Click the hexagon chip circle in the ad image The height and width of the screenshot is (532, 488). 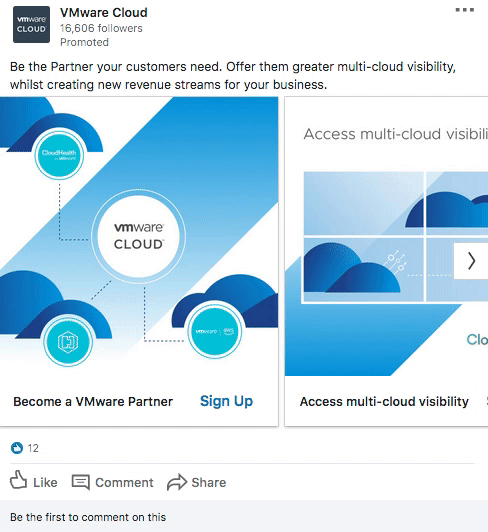click(68, 341)
